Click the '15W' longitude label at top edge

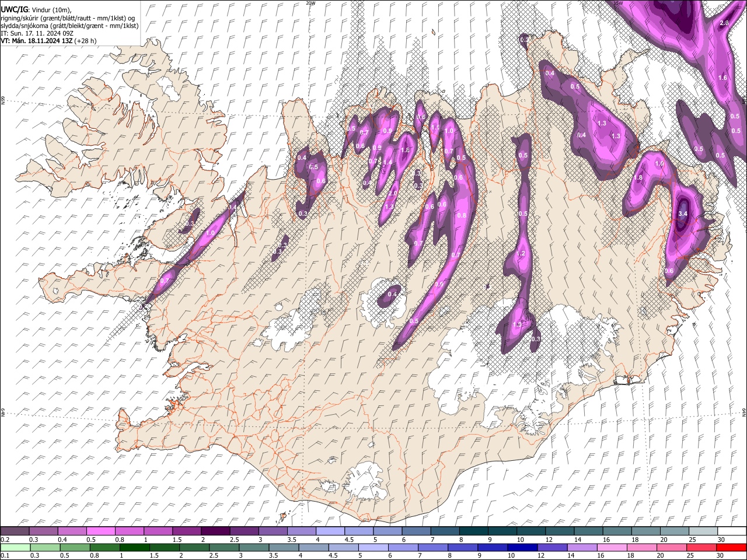[x=619, y=3]
